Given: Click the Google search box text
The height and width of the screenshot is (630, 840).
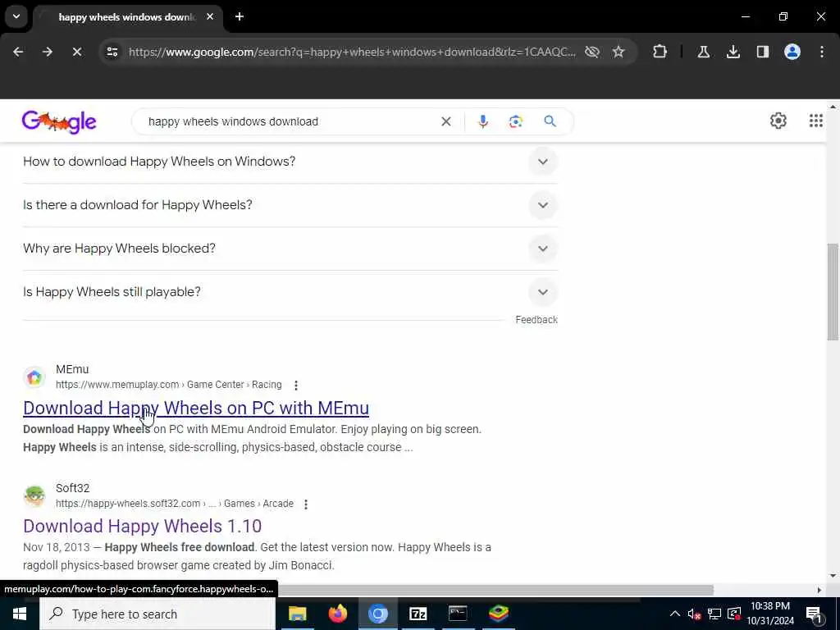Looking at the screenshot, I should (x=233, y=121).
